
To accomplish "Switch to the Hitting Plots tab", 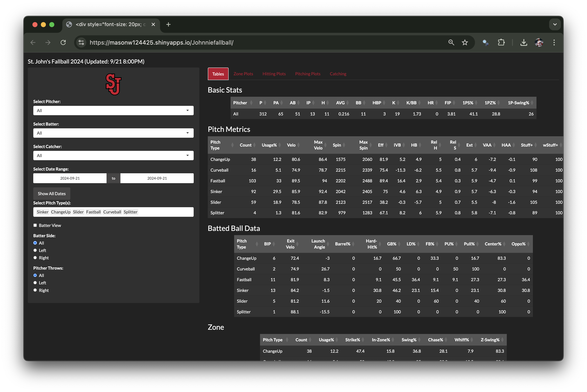I will (274, 74).
